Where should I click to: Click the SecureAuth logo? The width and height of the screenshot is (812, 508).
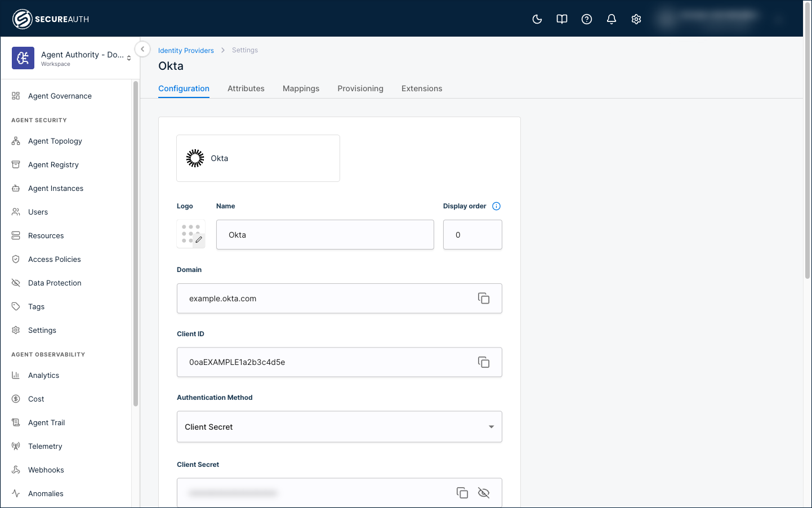51,19
